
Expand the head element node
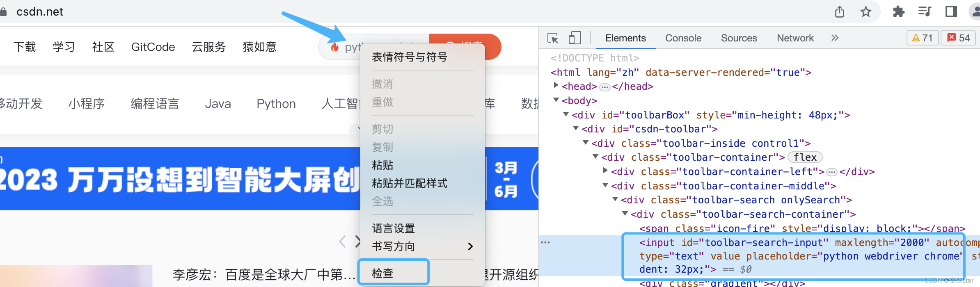coord(556,85)
